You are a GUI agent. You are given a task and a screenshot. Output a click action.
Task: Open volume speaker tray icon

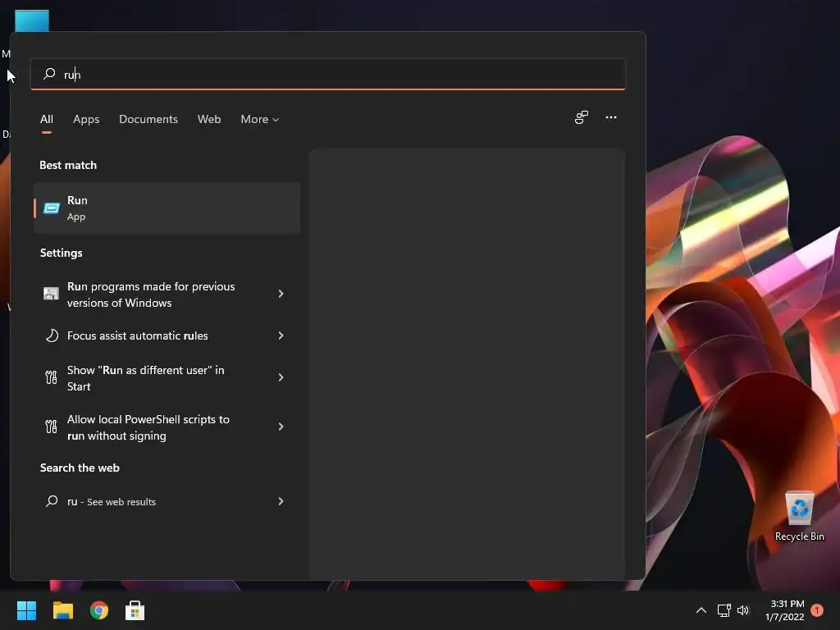tap(742, 610)
